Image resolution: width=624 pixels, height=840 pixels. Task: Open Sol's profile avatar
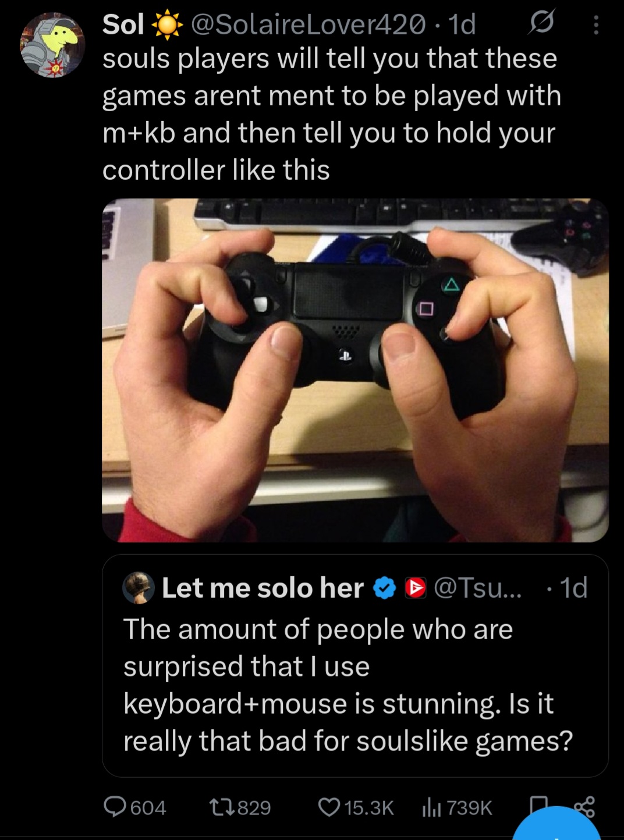pyautogui.click(x=52, y=45)
